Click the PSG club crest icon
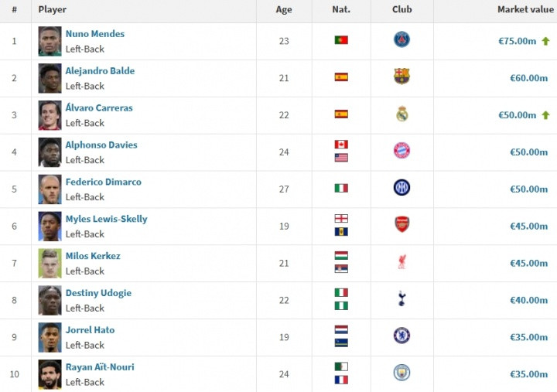557x392 pixels. click(x=402, y=40)
